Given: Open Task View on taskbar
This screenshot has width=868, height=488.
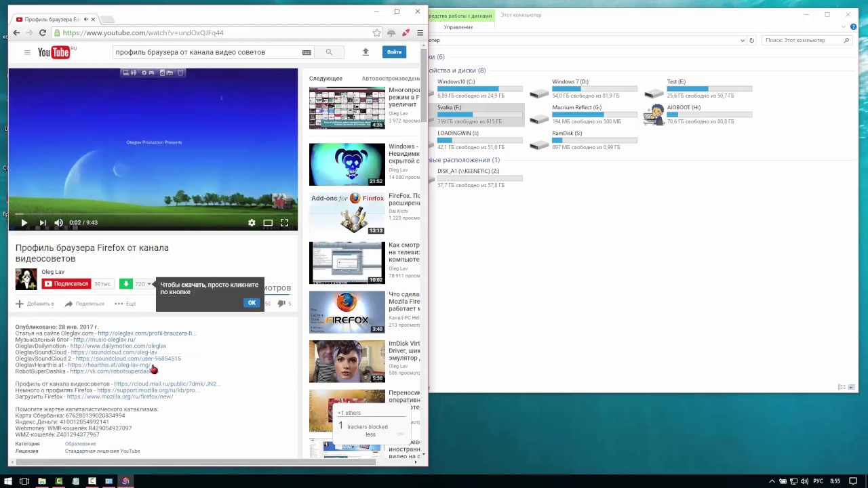Looking at the screenshot, I should click(x=24, y=481).
